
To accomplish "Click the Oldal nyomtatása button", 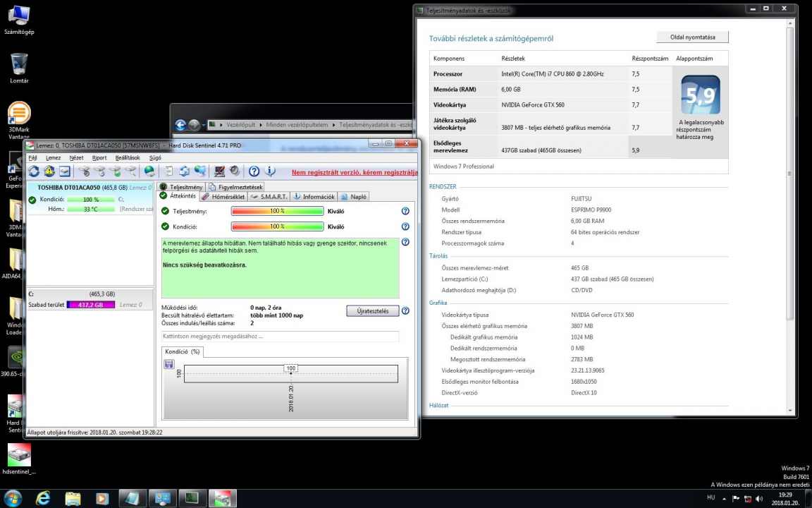I will (x=692, y=37).
